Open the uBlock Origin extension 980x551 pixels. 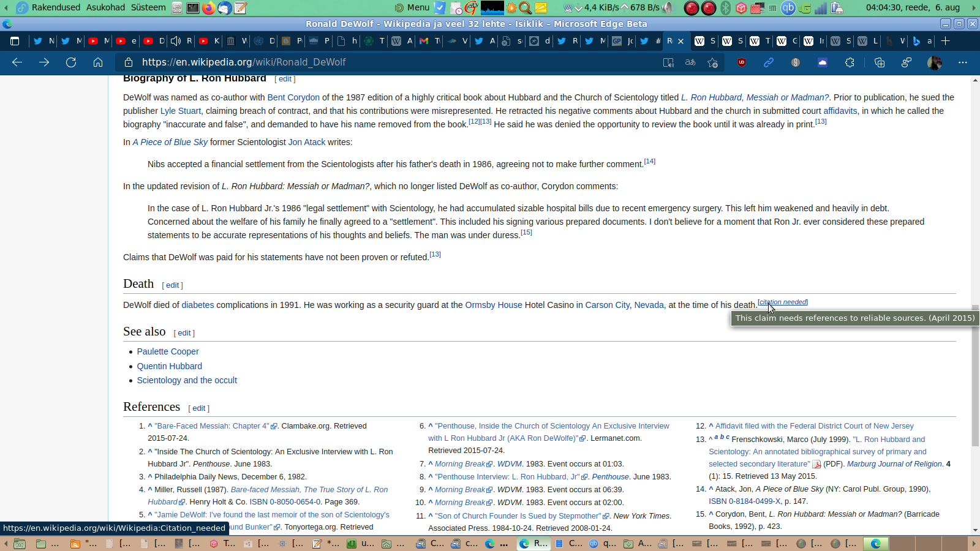pyautogui.click(x=742, y=62)
